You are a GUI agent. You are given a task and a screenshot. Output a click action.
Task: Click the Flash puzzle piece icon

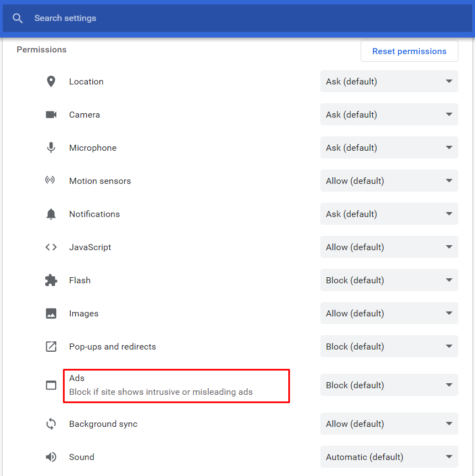(x=51, y=281)
